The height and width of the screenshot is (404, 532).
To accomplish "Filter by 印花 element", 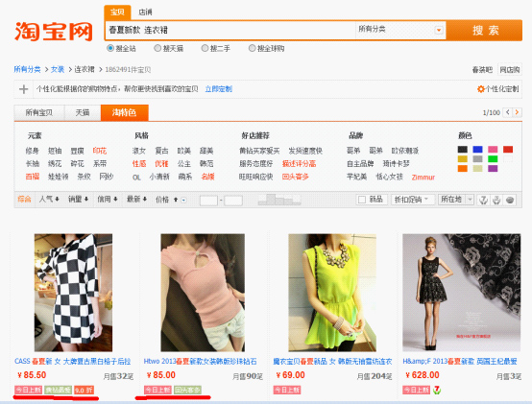I will click(x=100, y=151).
